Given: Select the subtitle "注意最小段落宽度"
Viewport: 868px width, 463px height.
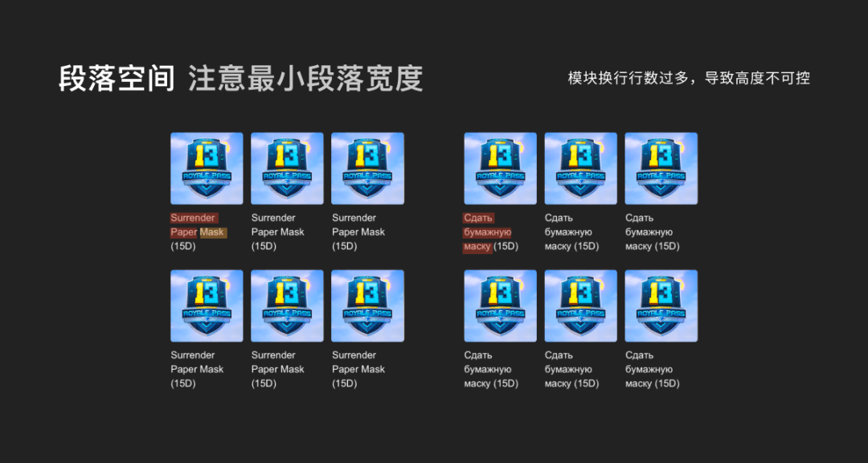Looking at the screenshot, I should (x=305, y=79).
